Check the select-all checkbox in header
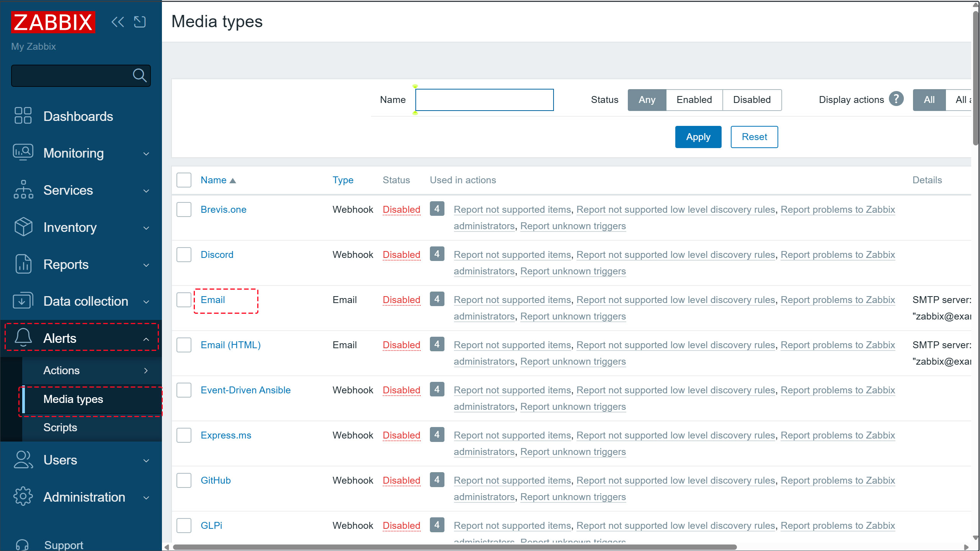 click(x=184, y=180)
